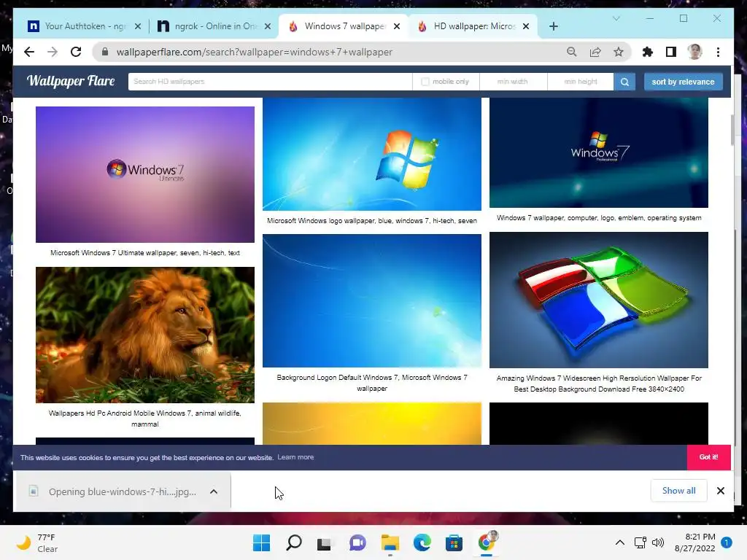This screenshot has height=560, width=747.
Task: Click Windows 7 wallpaper, computer, logo caption
Action: [599, 217]
